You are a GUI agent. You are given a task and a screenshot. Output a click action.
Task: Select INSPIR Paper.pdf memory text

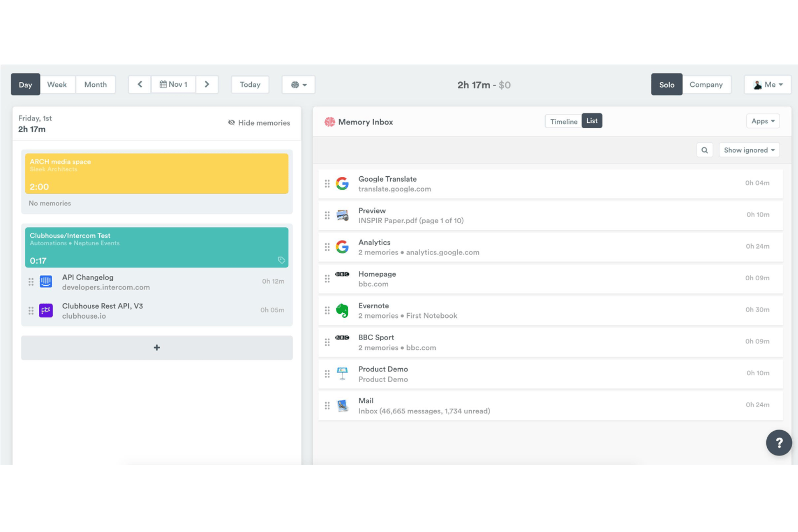[x=411, y=220]
